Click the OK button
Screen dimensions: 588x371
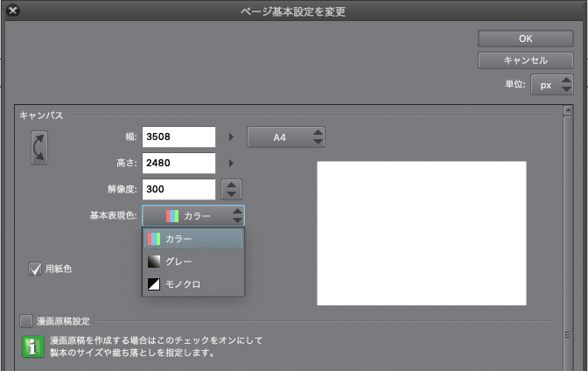tap(525, 38)
